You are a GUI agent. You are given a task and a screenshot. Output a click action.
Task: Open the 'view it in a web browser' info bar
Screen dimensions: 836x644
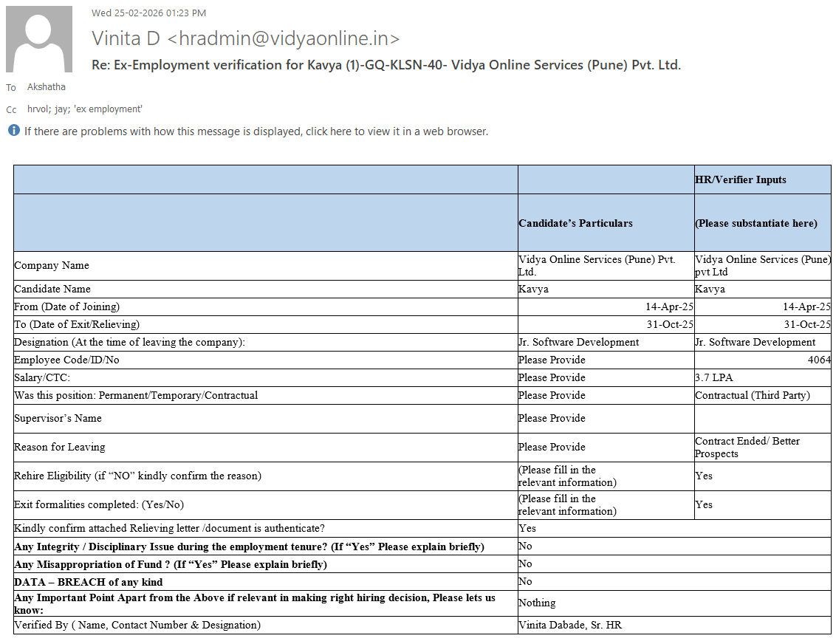point(256,131)
